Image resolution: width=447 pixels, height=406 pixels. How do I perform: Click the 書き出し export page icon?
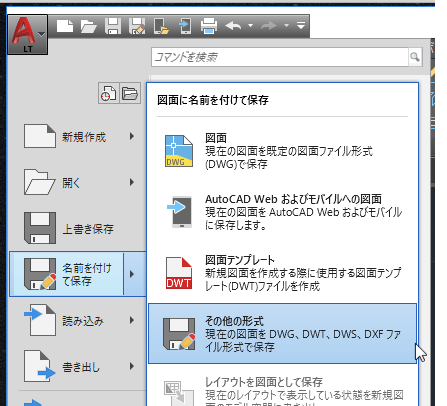point(40,366)
